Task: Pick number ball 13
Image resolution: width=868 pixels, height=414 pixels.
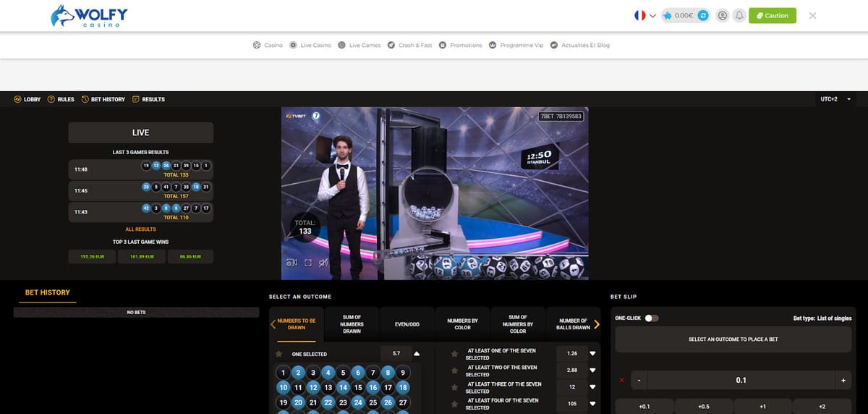Action: tap(328, 388)
